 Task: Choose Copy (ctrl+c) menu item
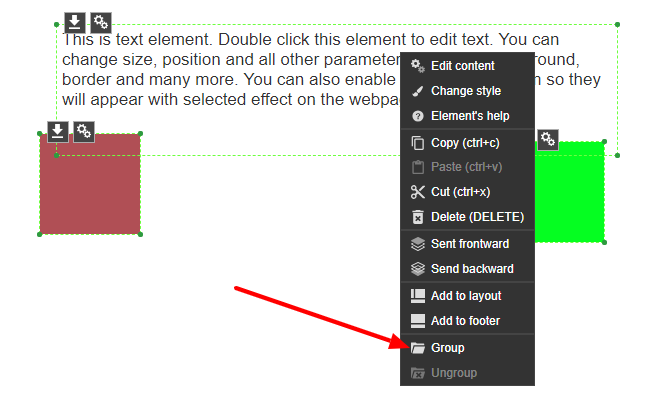[x=467, y=143]
